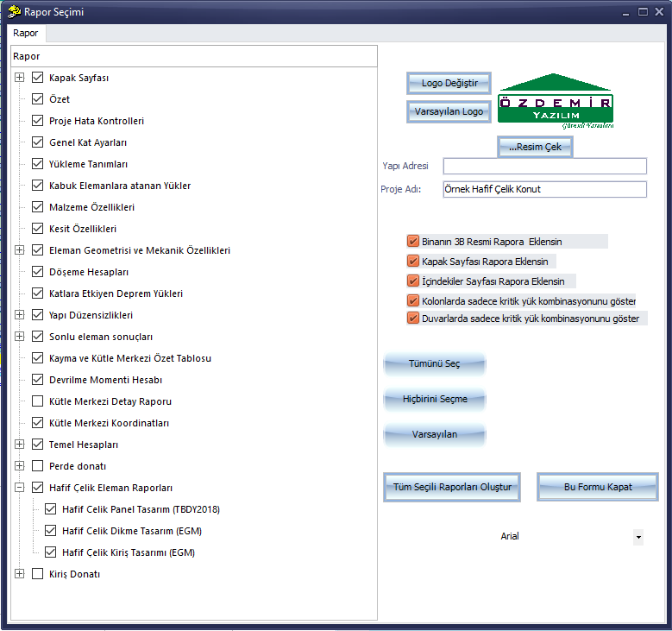Uncheck Hafif Çelik Panel Tasarım (TBDY2018)

[51, 509]
